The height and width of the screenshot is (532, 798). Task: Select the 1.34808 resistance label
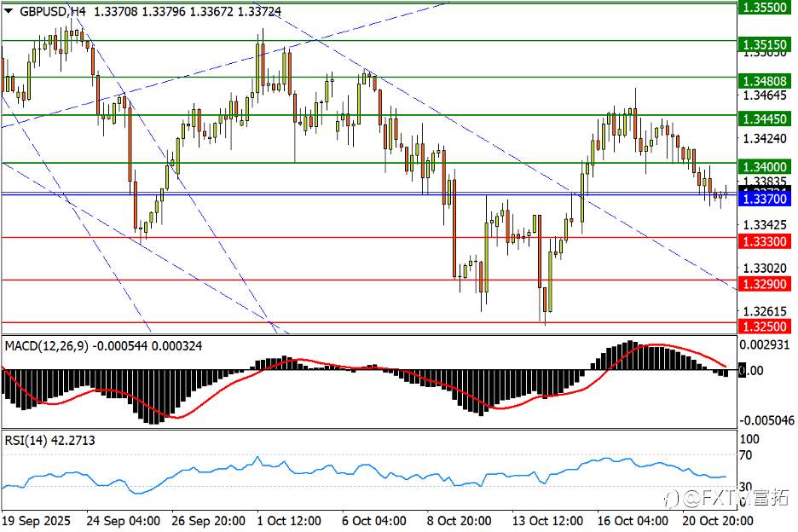coord(763,82)
